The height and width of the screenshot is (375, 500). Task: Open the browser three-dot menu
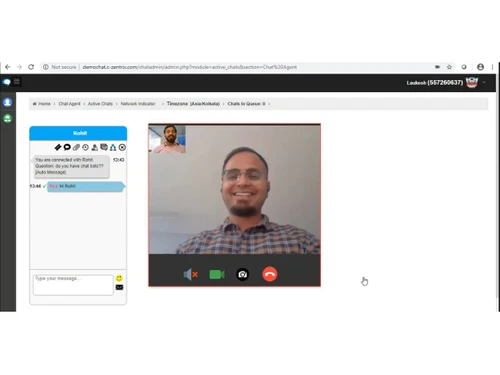pos(492,67)
